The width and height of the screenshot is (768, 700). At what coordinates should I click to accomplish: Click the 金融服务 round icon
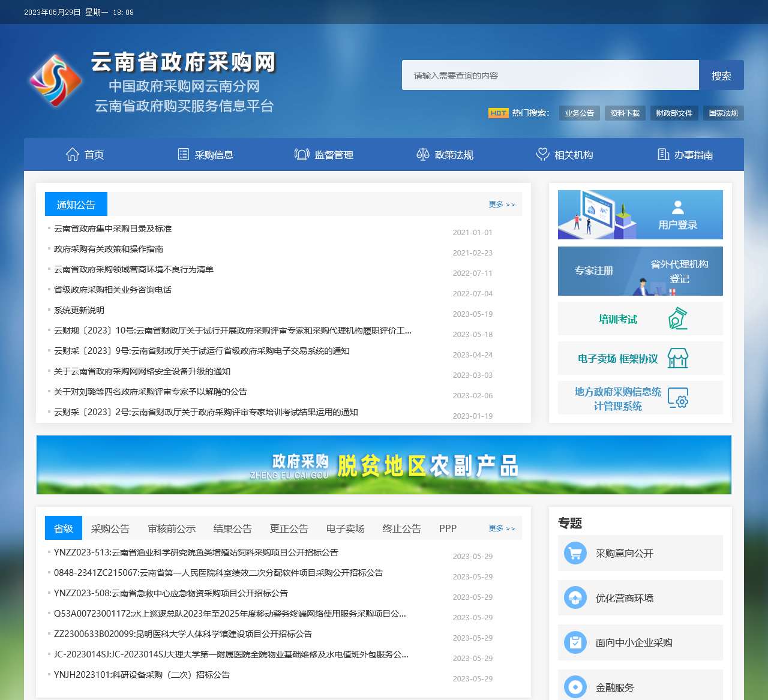575,687
